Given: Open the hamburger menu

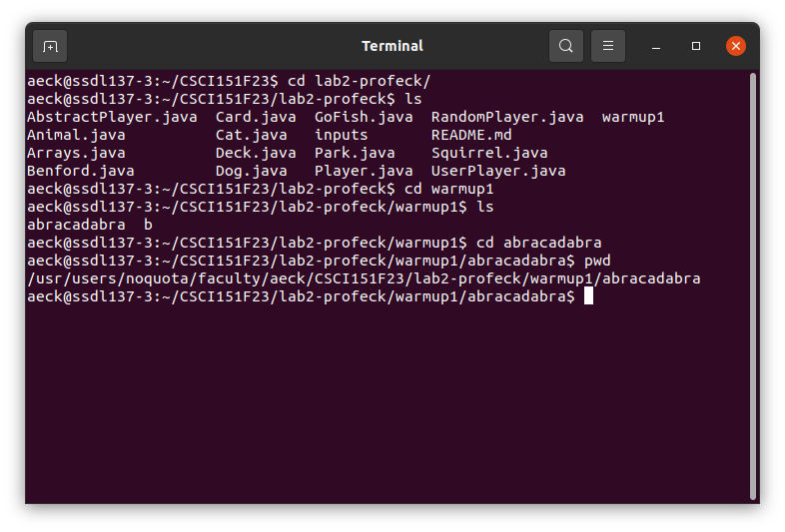Looking at the screenshot, I should (608, 46).
